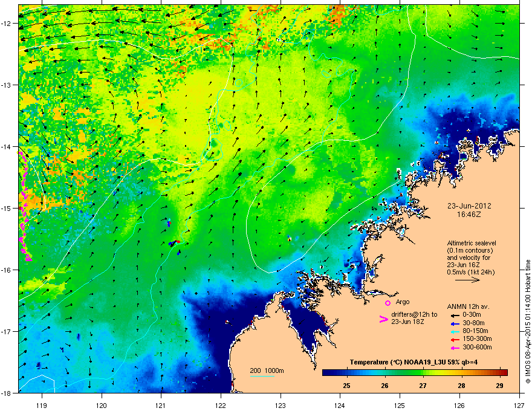Click the '-14' latitude axis label
This screenshot has width=532, height=411.
coord(6,146)
